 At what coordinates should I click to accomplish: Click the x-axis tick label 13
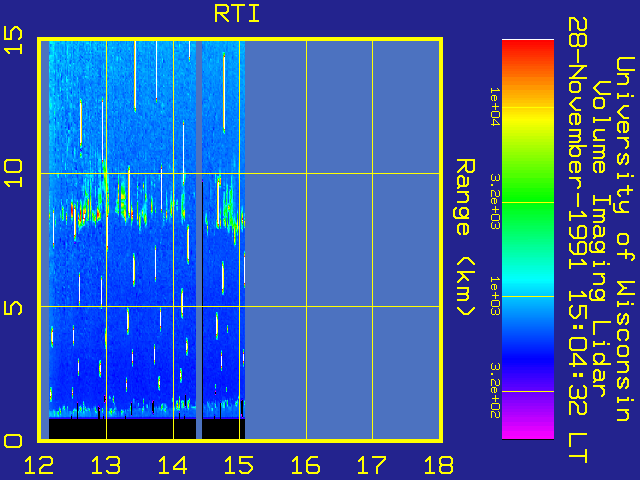(x=106, y=465)
